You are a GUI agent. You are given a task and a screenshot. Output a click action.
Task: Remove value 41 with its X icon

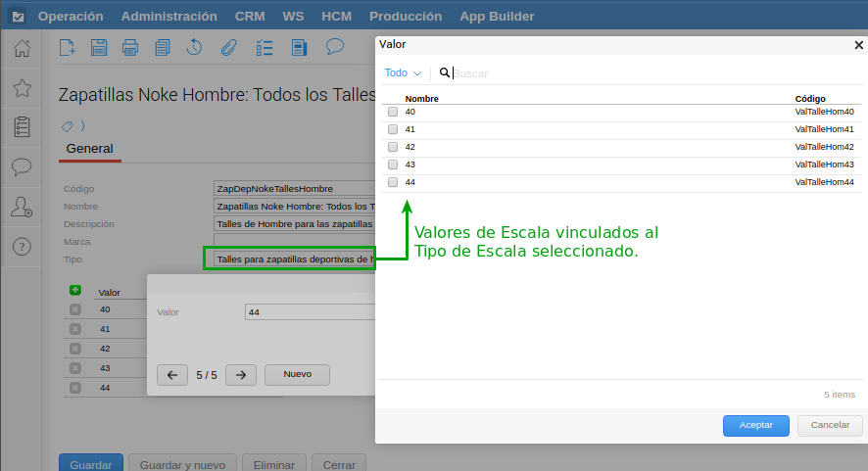(x=75, y=329)
